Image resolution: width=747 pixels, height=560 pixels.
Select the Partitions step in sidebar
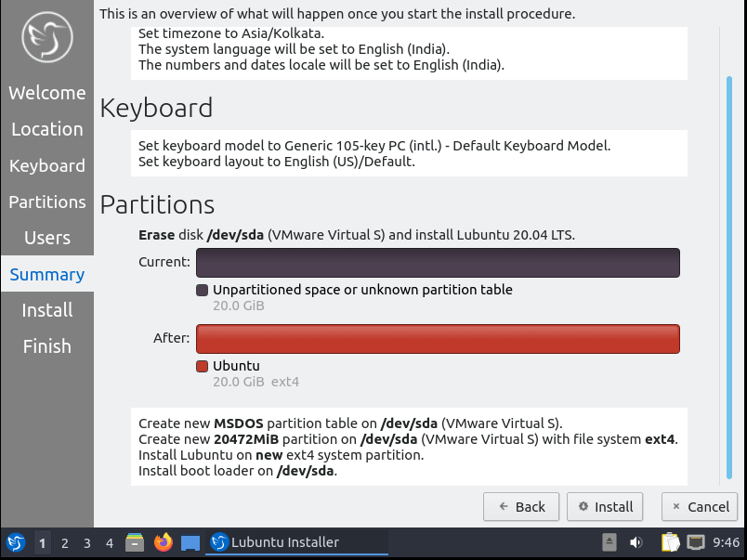tap(46, 202)
